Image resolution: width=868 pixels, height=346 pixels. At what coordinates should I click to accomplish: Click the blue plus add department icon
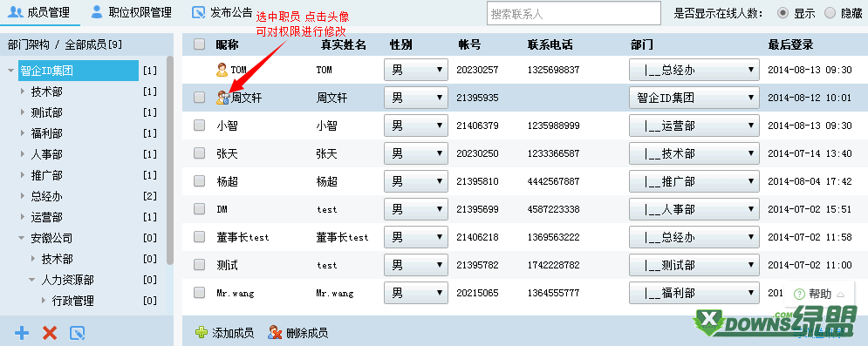pos(22,333)
